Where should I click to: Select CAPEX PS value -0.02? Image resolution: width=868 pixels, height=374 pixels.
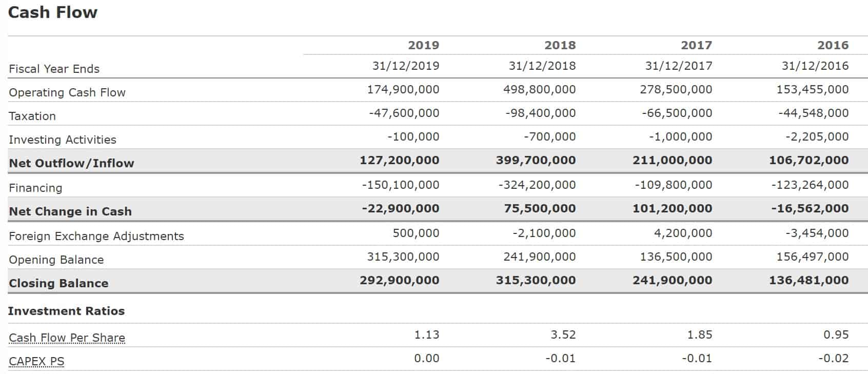pyautogui.click(x=834, y=358)
